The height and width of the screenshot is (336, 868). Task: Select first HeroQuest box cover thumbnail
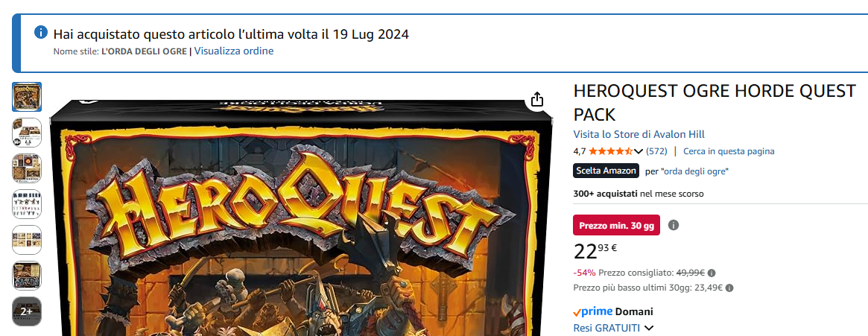[x=27, y=96]
